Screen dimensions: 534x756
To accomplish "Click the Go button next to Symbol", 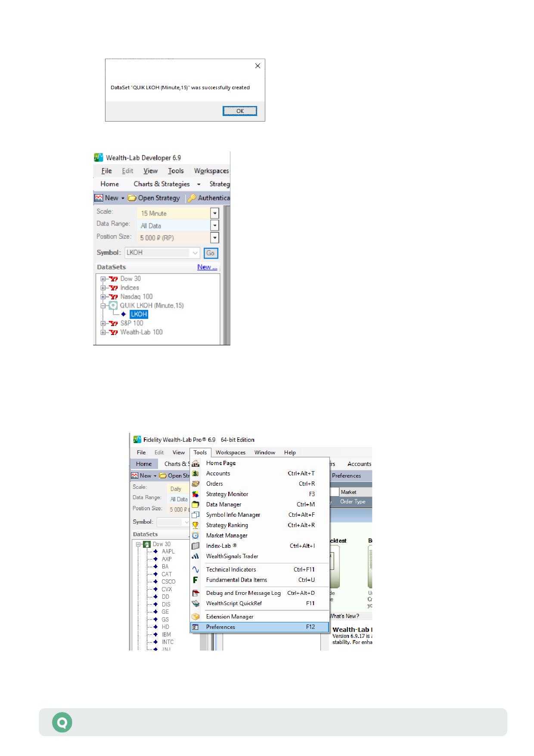I will click(x=211, y=253).
